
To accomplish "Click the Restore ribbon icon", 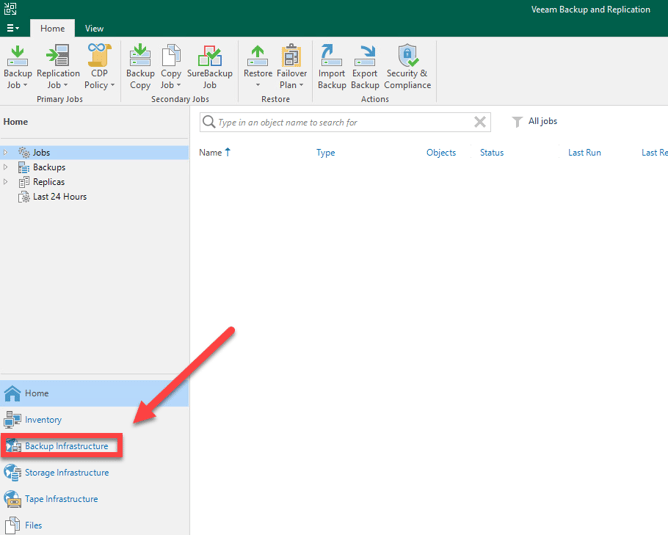I will [x=258, y=56].
